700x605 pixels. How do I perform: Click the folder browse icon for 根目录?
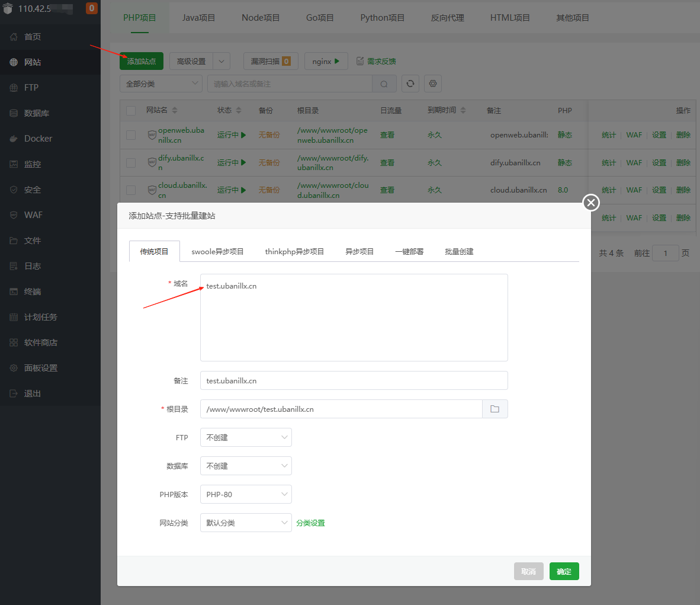coord(495,409)
